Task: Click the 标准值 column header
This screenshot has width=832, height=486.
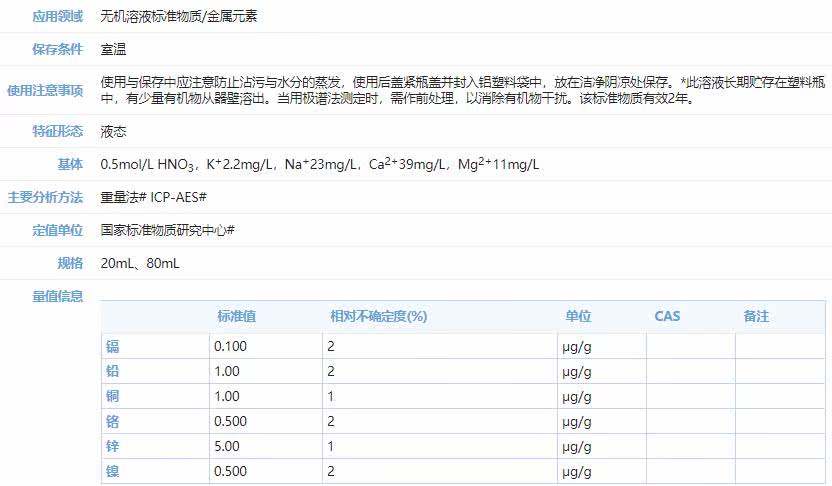Action: [237, 316]
